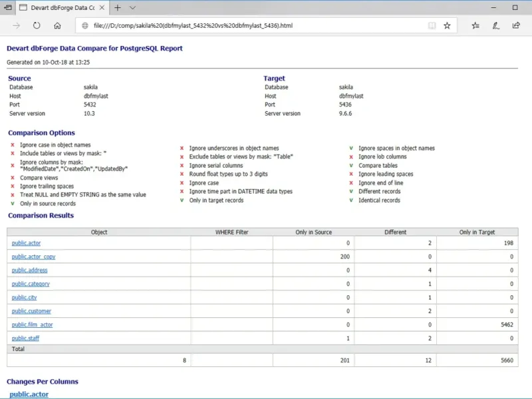Click the globe site info icon
Viewport: 532px width, 399px height.
[85, 25]
